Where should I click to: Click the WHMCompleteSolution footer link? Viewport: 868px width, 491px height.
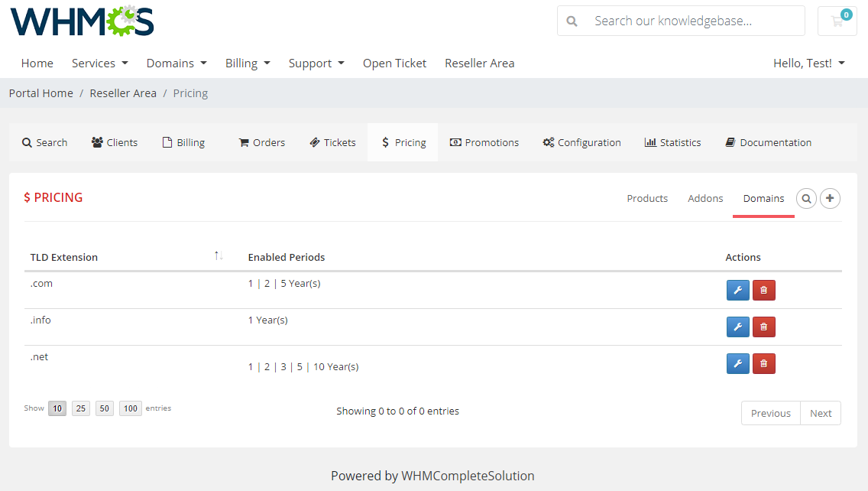coord(468,476)
